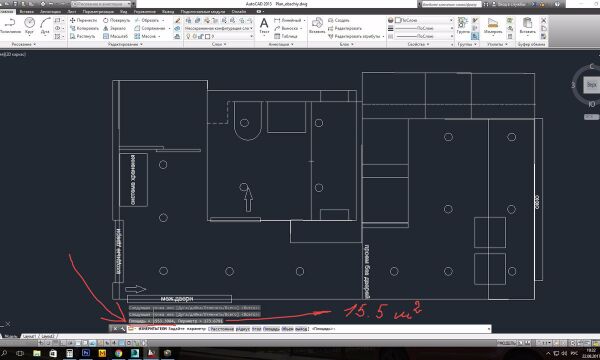Click the Mirror (Зеркало) tool

tap(114, 28)
